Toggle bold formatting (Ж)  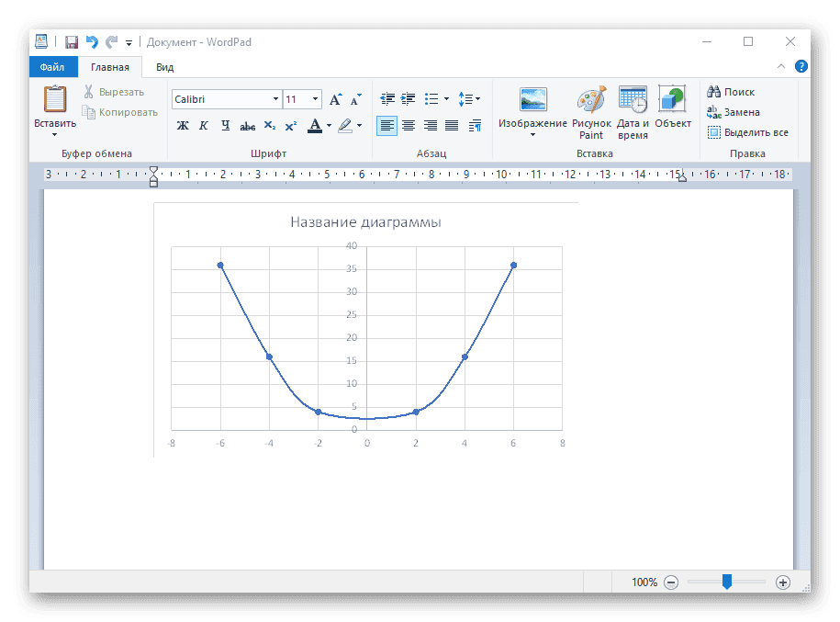pos(183,126)
